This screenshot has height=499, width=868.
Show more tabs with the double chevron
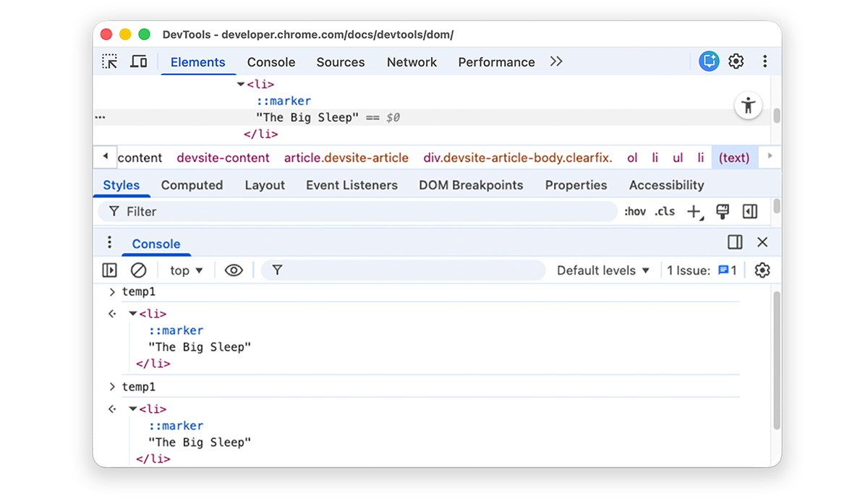click(x=556, y=62)
